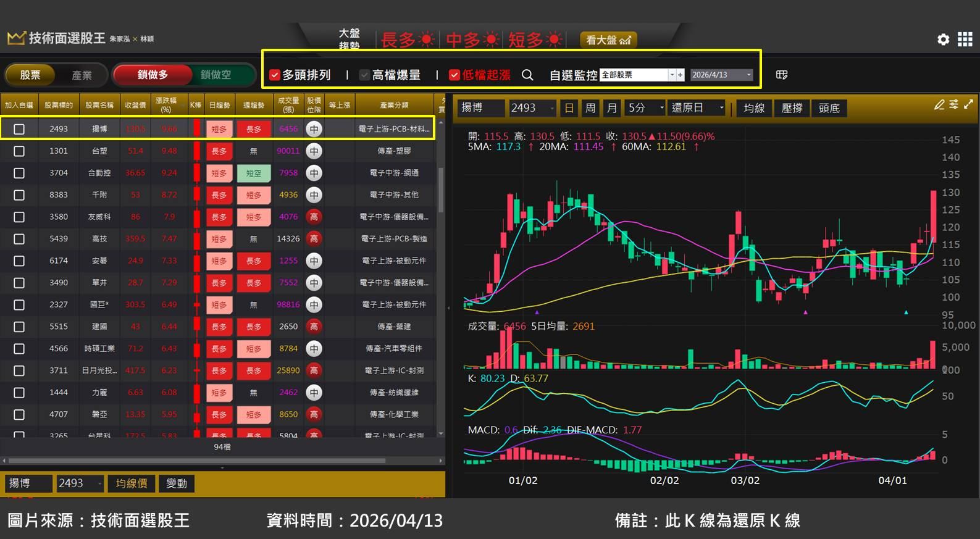The width and height of the screenshot is (980, 539).
Task: Switch chart to 周 period
Action: coord(590,108)
